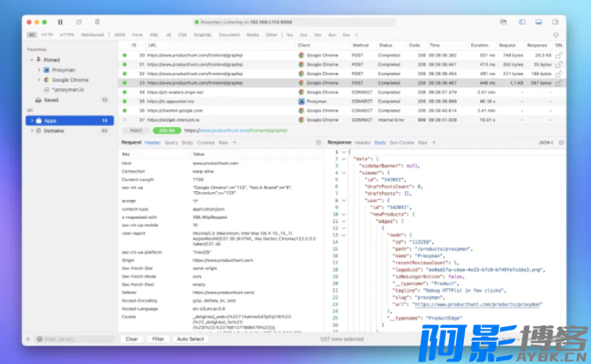Viewport: 591px width, 364px height.
Task: Open the compose new request icon
Action: point(79,22)
